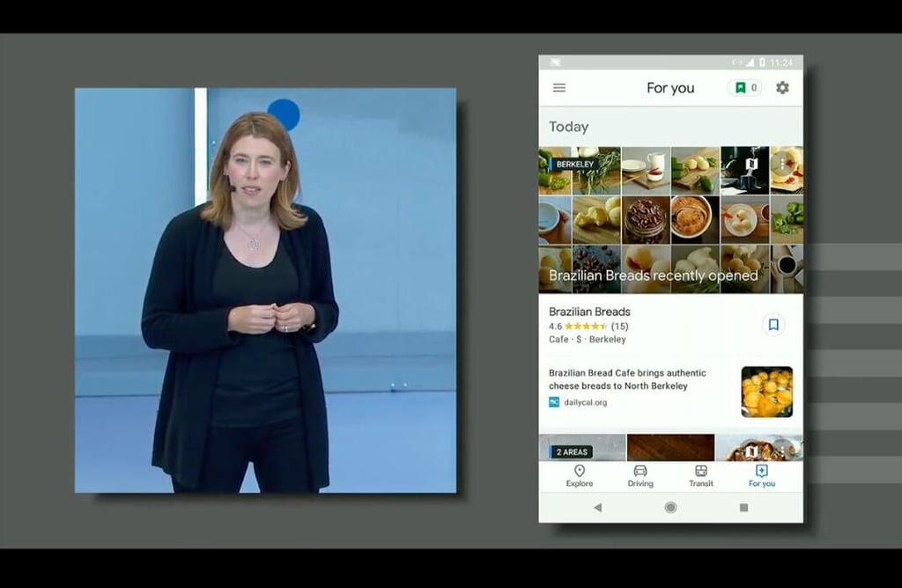This screenshot has width=902, height=588.
Task: Switch to the Driving tab
Action: (640, 476)
